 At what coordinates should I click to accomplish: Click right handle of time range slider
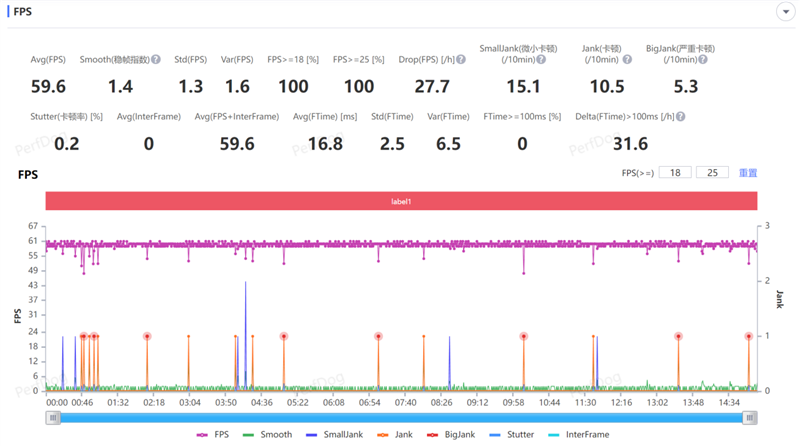[749, 418]
